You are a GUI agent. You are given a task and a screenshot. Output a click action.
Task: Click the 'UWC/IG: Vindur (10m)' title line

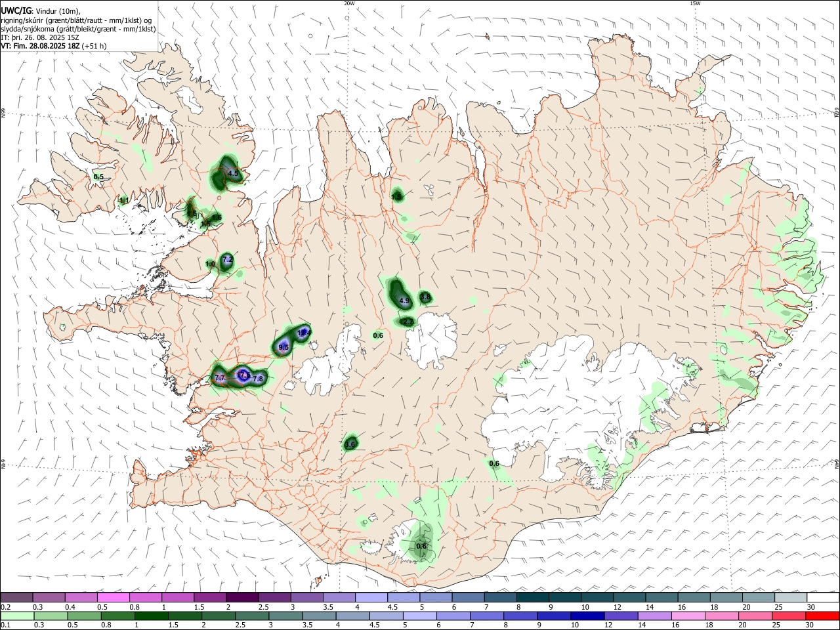(x=40, y=11)
